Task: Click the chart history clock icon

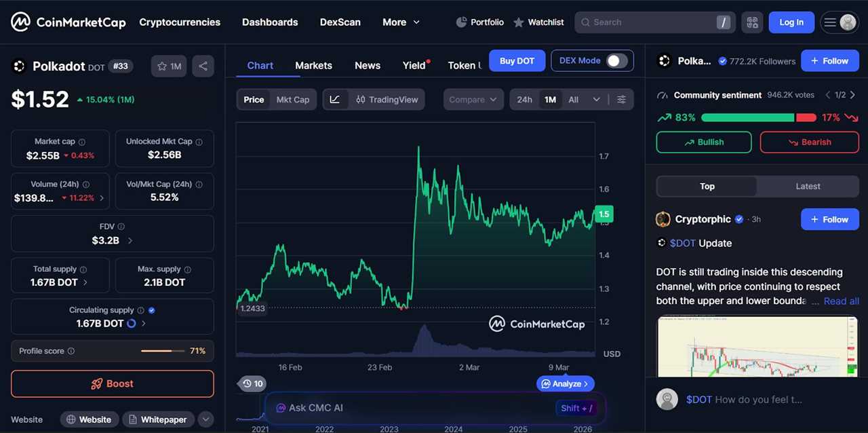Action: [252, 383]
